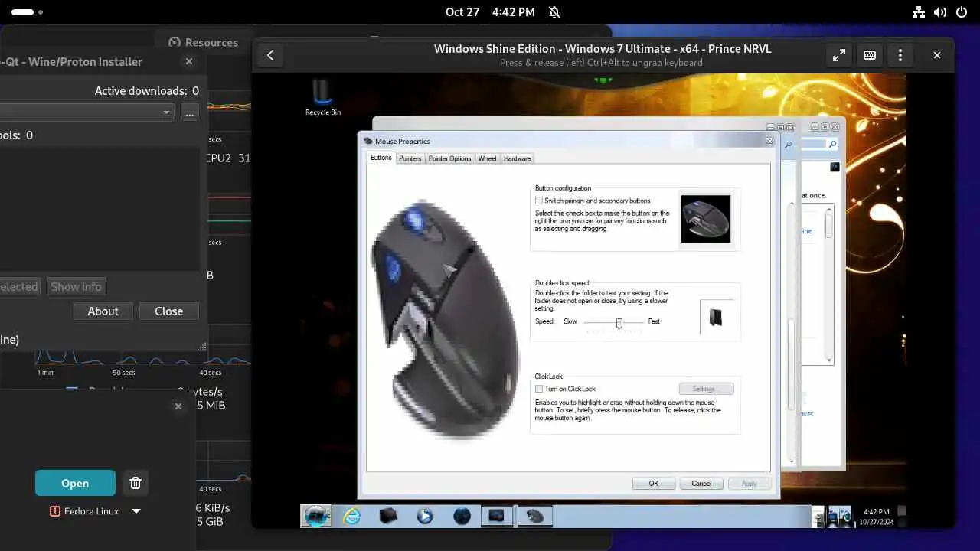Viewport: 980px width, 551px height.
Task: Check Turn on ClickLock
Action: click(539, 389)
